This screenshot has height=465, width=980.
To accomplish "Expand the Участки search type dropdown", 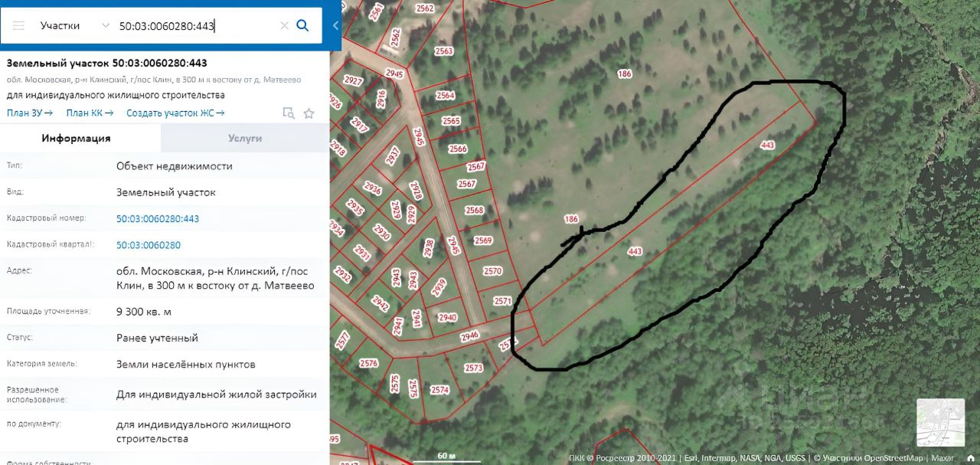I will pos(74,25).
